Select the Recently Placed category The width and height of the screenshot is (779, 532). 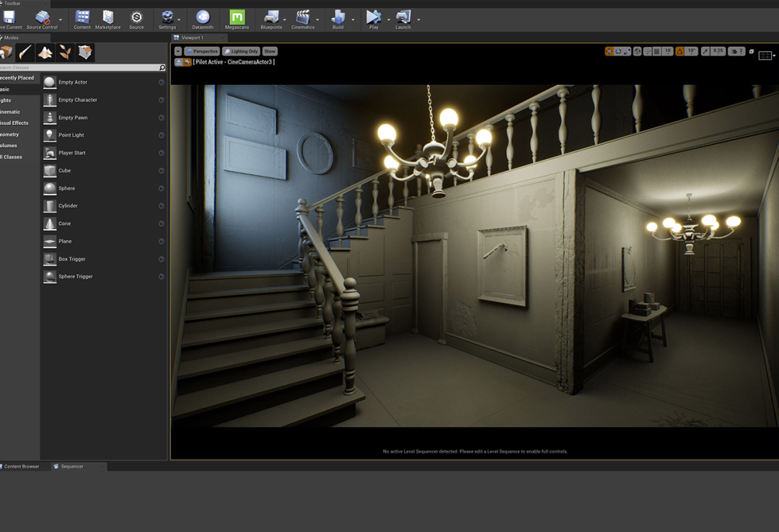coord(17,78)
